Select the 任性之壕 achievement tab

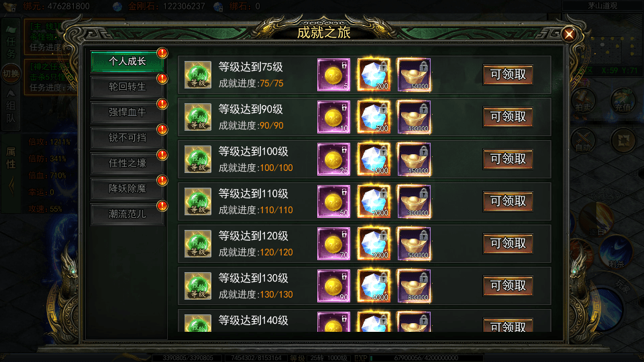pos(127,163)
